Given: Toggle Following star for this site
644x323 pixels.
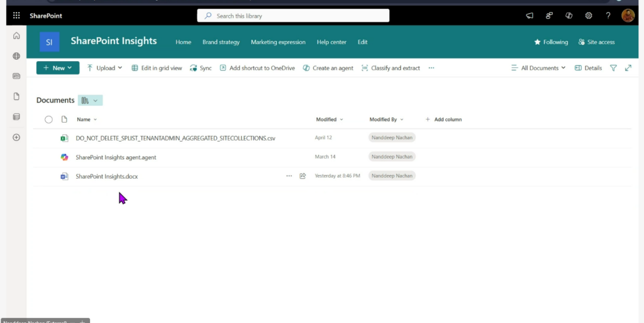Looking at the screenshot, I should pyautogui.click(x=551, y=42).
